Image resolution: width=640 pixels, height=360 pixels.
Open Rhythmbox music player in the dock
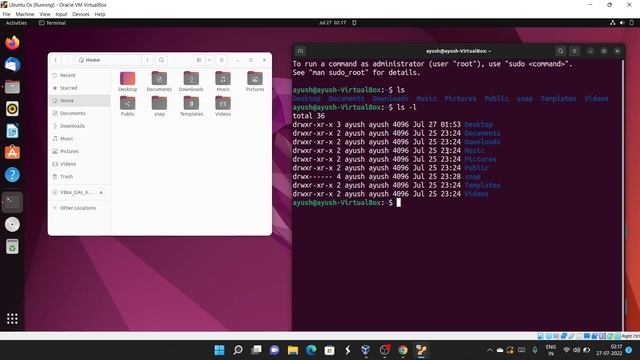coord(12,109)
